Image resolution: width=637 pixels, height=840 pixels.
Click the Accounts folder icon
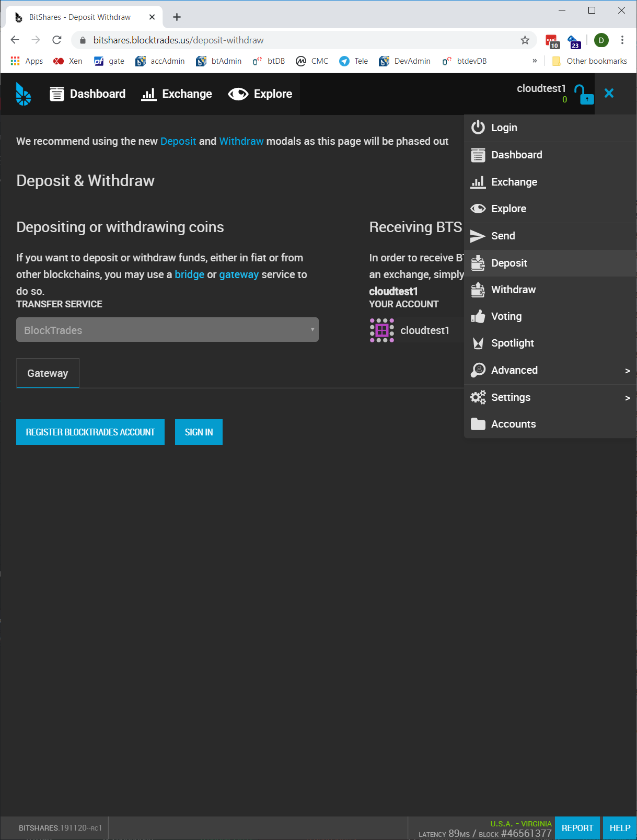(478, 424)
